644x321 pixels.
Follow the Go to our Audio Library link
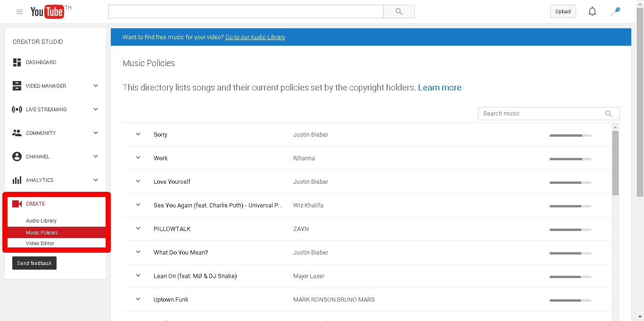[255, 37]
